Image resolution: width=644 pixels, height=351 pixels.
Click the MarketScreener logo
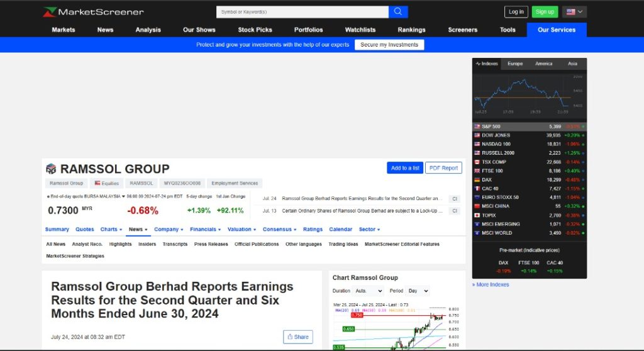(93, 12)
